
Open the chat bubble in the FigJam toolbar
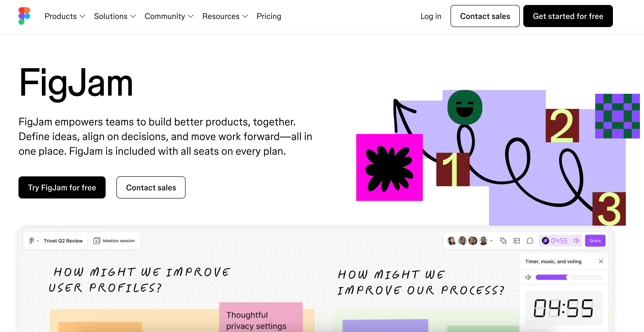(x=530, y=241)
